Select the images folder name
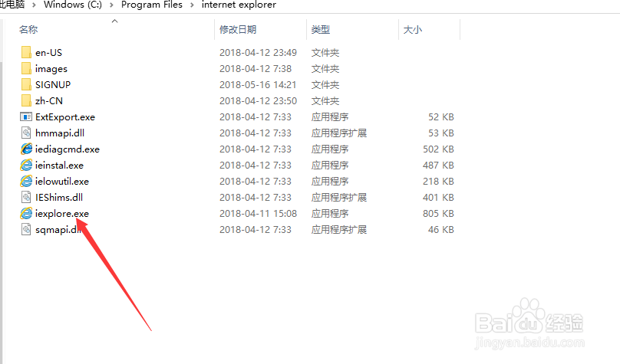This screenshot has width=620, height=364. (x=51, y=69)
